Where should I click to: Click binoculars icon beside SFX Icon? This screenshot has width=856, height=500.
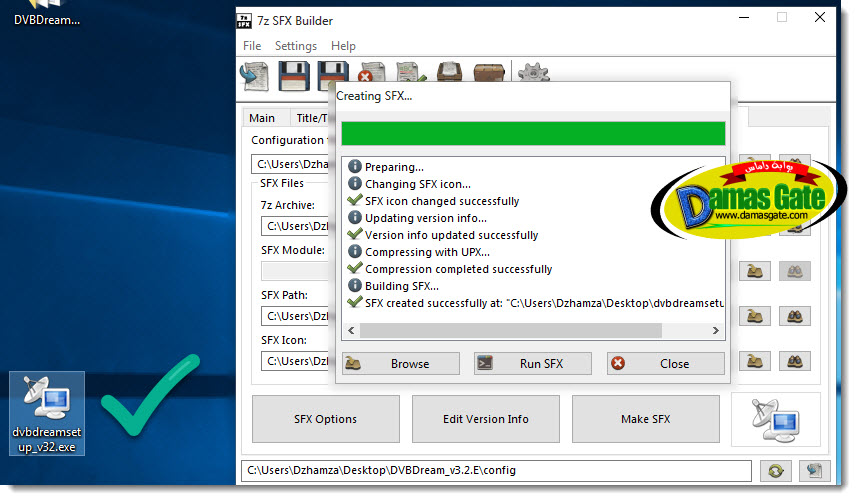[x=794, y=361]
